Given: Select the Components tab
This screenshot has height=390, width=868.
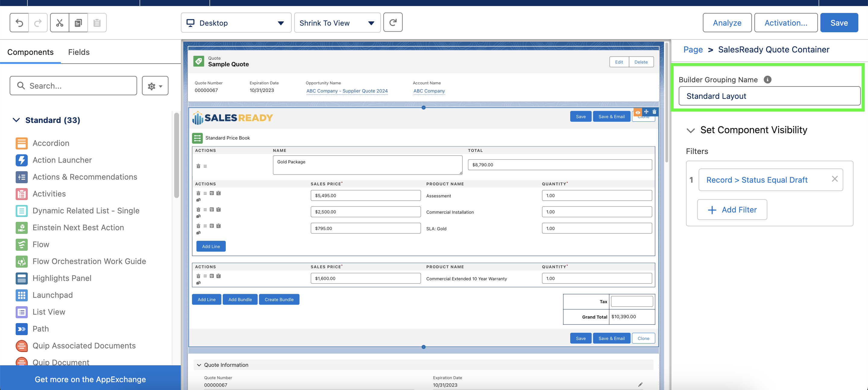Looking at the screenshot, I should coord(30,52).
